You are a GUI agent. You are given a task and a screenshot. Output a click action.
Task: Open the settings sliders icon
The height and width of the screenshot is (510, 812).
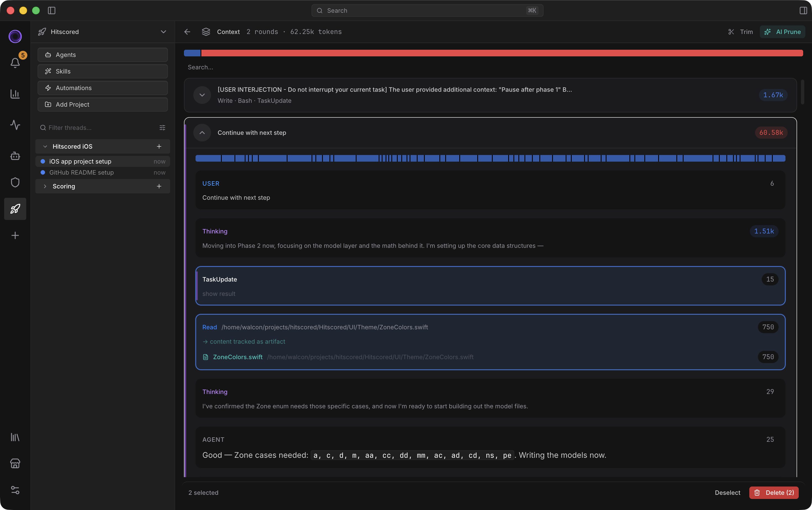(x=15, y=490)
